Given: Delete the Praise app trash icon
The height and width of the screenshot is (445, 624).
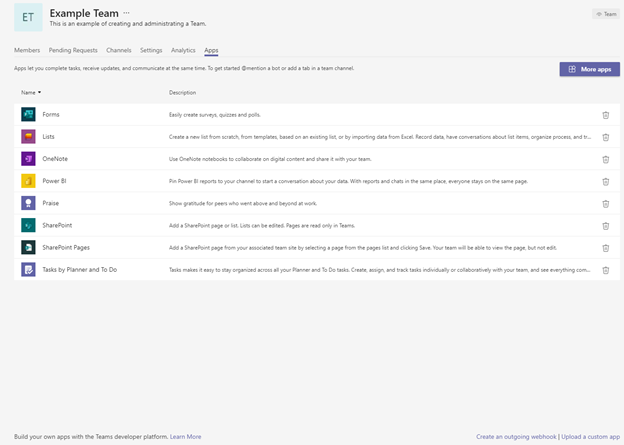Looking at the screenshot, I should pyautogui.click(x=606, y=204).
